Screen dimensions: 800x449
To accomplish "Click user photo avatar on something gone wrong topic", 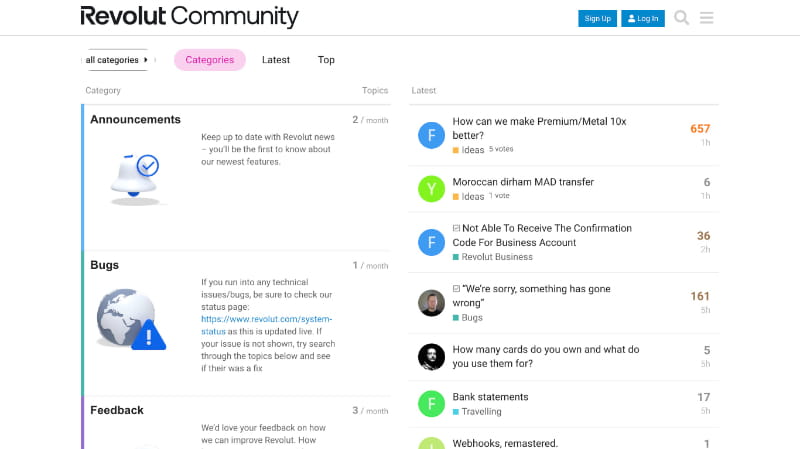I will tap(431, 303).
